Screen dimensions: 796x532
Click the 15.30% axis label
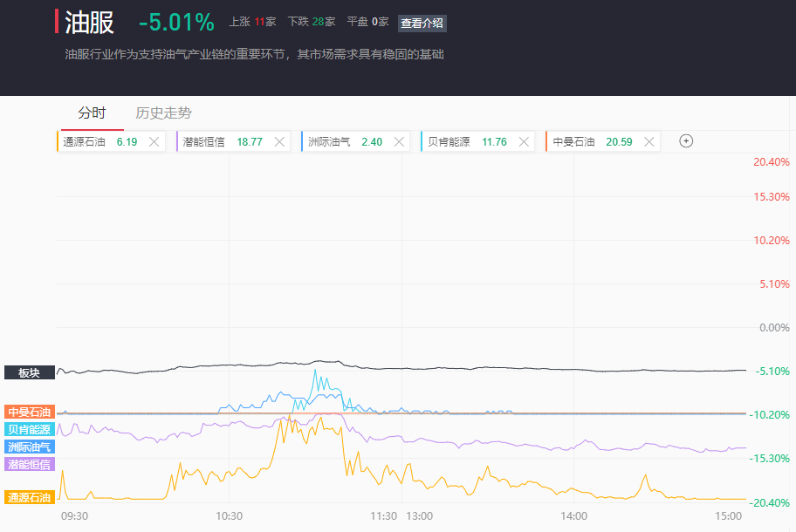pyautogui.click(x=772, y=197)
